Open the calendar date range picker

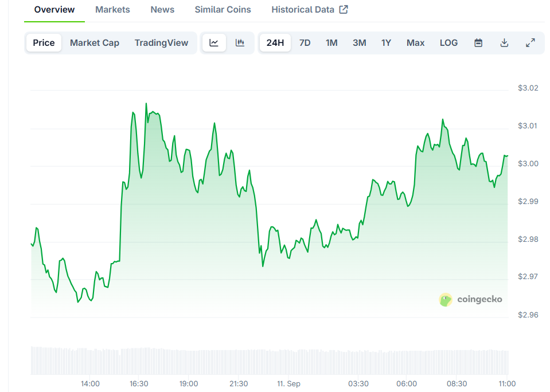pyautogui.click(x=478, y=43)
